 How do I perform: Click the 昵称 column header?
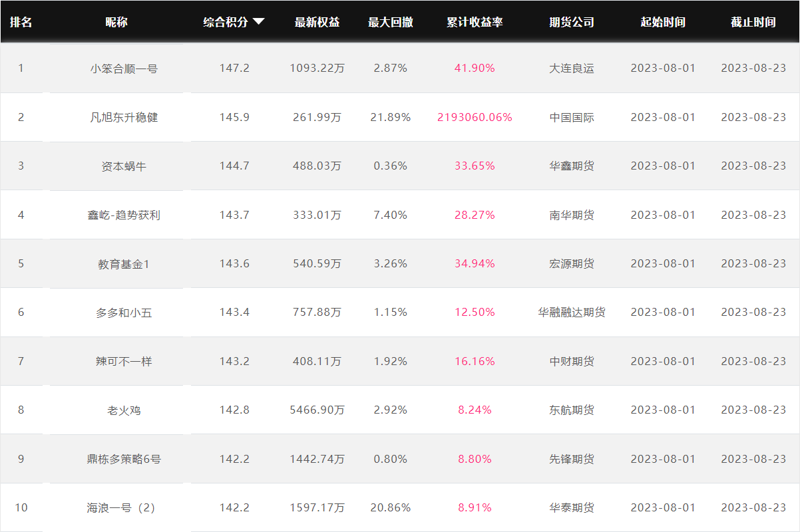point(116,22)
